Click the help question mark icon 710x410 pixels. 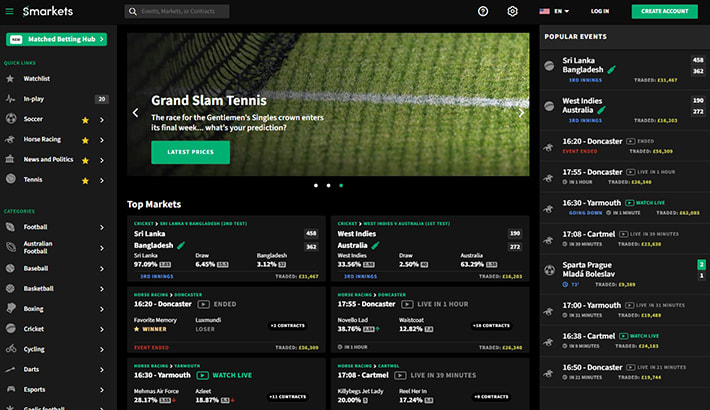point(483,11)
